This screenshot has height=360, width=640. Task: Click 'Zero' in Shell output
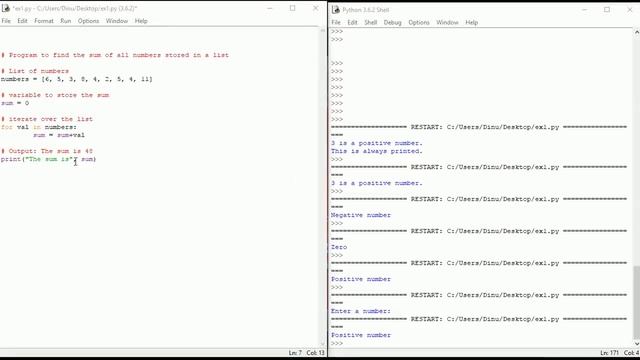tap(339, 247)
